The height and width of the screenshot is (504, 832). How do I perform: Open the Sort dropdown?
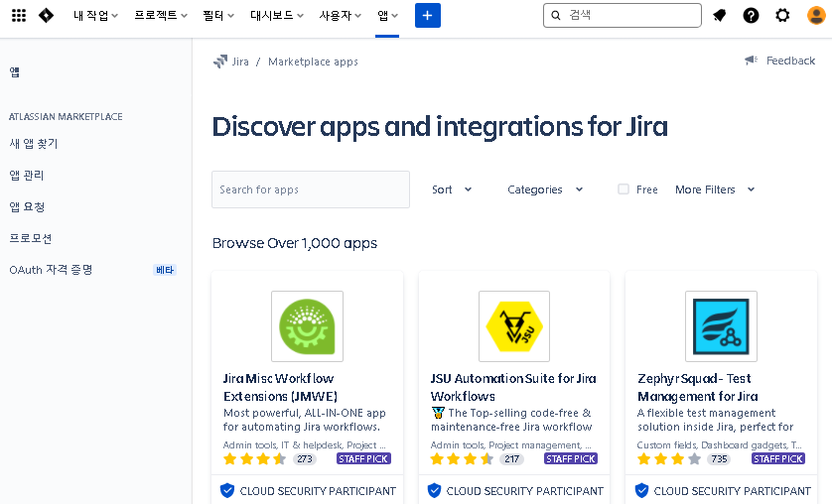[x=452, y=189]
